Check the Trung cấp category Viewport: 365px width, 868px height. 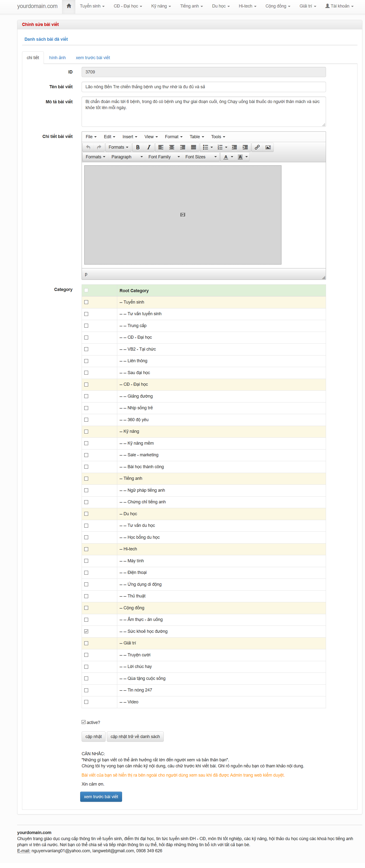tap(86, 325)
